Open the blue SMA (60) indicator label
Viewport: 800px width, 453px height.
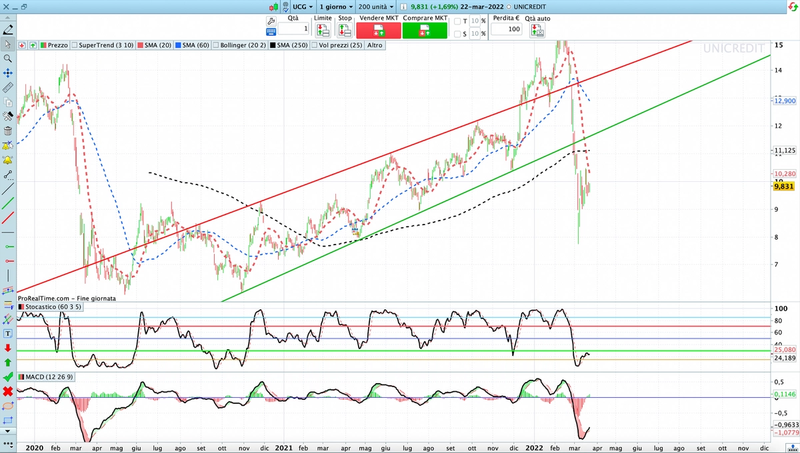pos(192,45)
